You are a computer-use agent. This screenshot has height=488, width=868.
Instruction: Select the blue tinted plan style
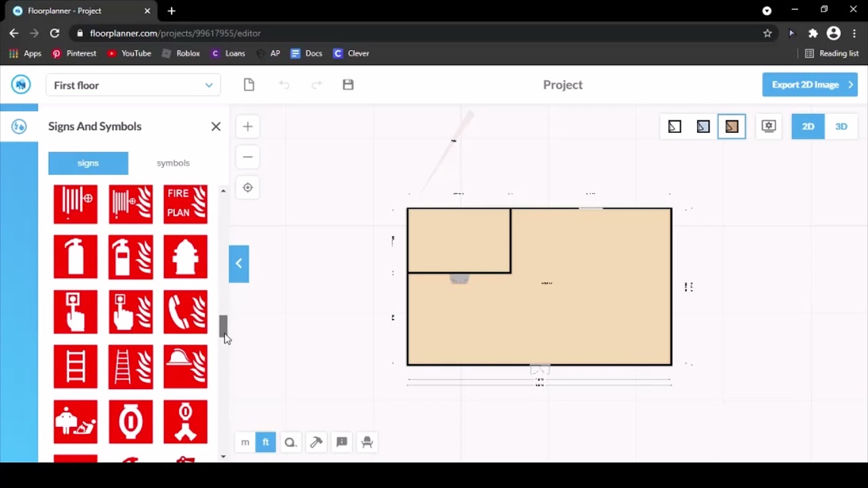[703, 127]
